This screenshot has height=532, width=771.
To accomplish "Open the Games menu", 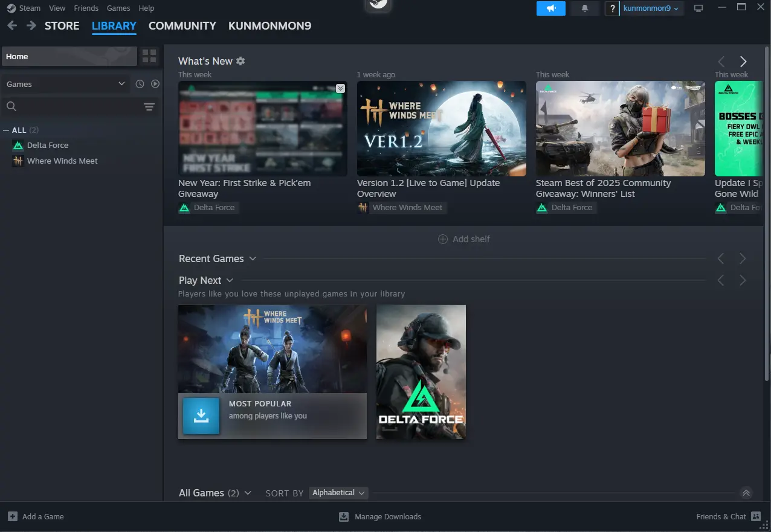I will point(118,8).
